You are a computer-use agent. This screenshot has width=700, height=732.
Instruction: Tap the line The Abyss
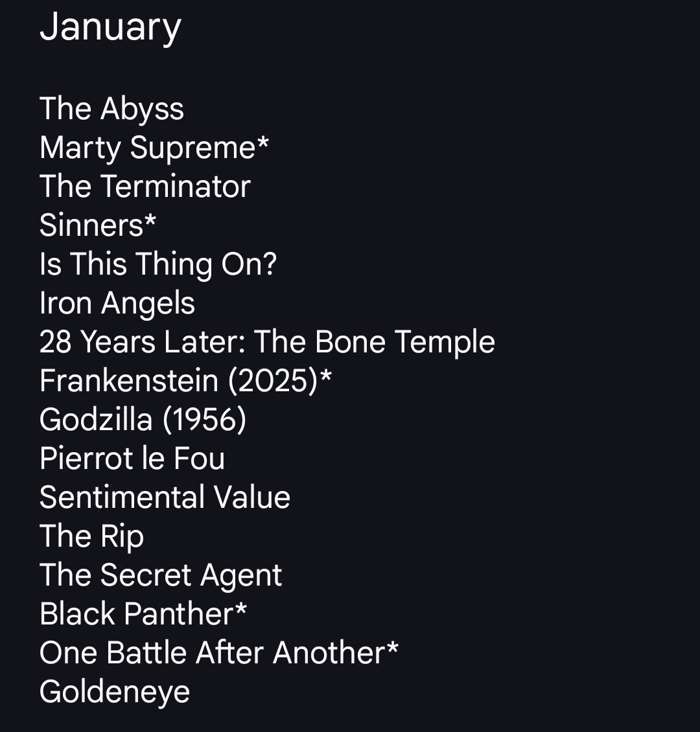click(x=111, y=109)
